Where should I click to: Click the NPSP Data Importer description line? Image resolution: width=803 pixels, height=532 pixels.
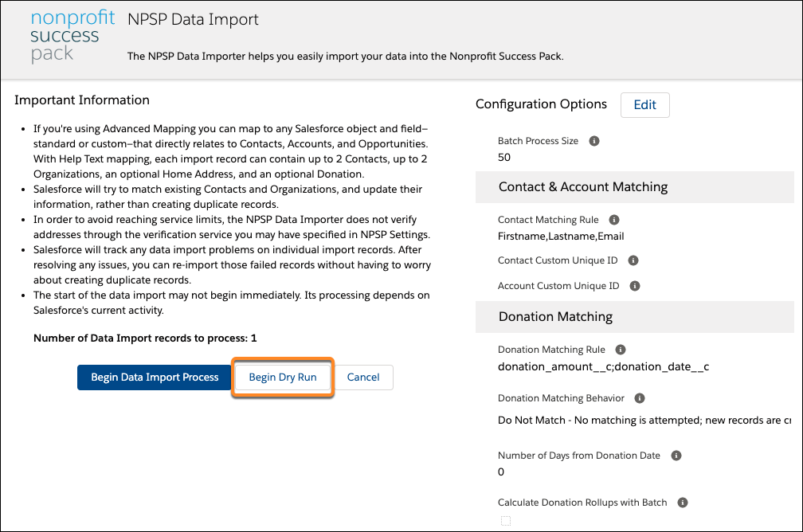345,57
